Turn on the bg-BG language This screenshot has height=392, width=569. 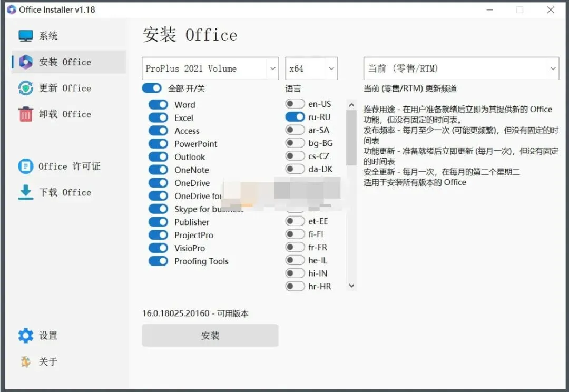click(x=295, y=143)
